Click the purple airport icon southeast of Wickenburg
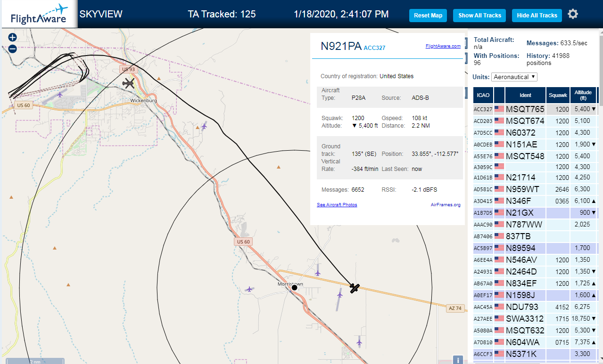The width and height of the screenshot is (603, 364). (204, 126)
